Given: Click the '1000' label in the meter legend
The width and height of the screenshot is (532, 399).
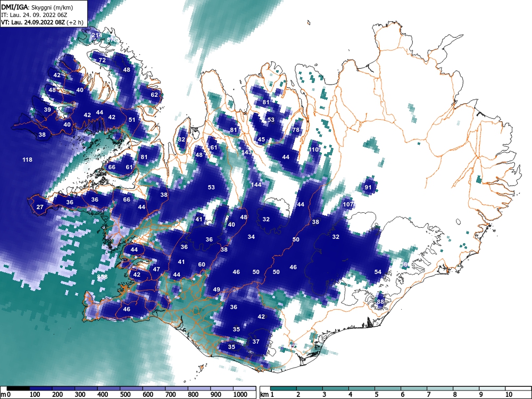Looking at the screenshot, I should [240, 395].
